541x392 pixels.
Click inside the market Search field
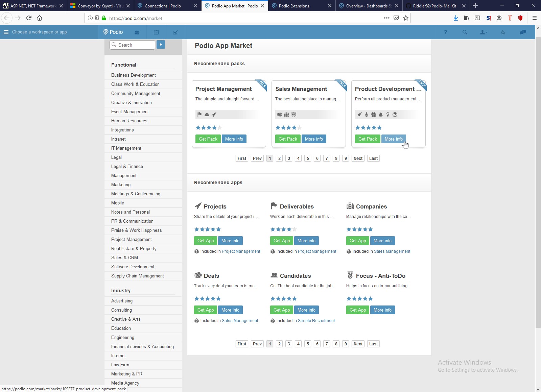coord(133,45)
